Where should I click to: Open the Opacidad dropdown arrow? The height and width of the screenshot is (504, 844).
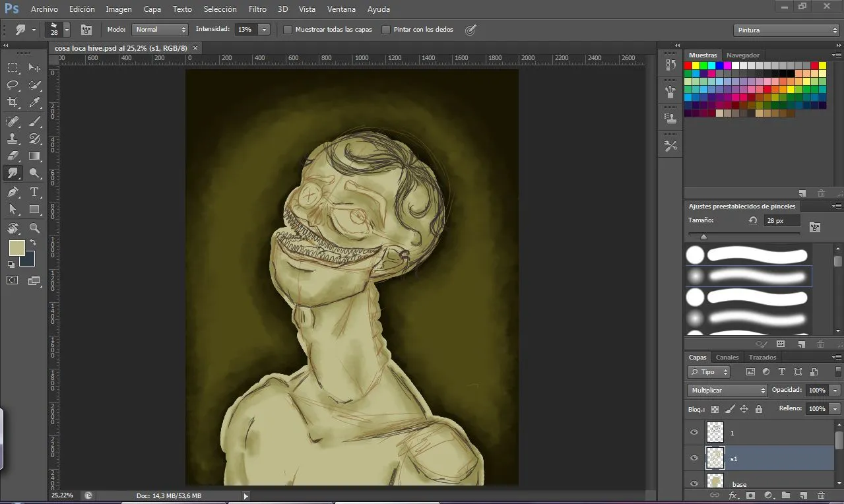point(835,391)
